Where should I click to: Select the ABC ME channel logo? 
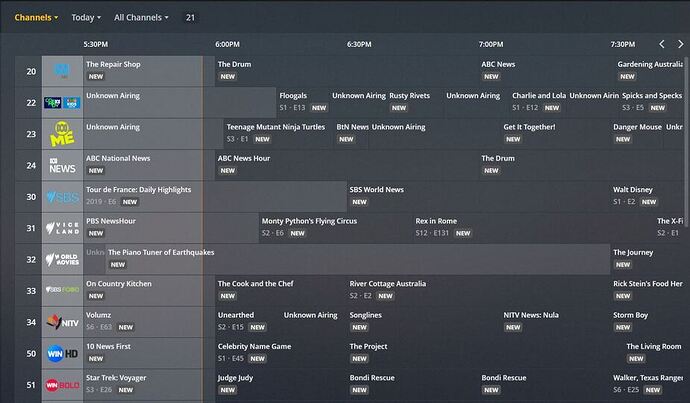[62, 134]
